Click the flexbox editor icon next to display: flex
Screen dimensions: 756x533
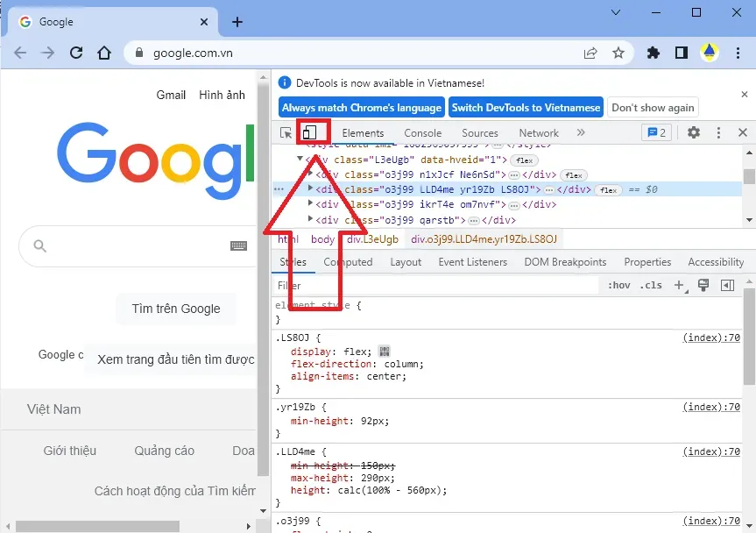[385, 352]
